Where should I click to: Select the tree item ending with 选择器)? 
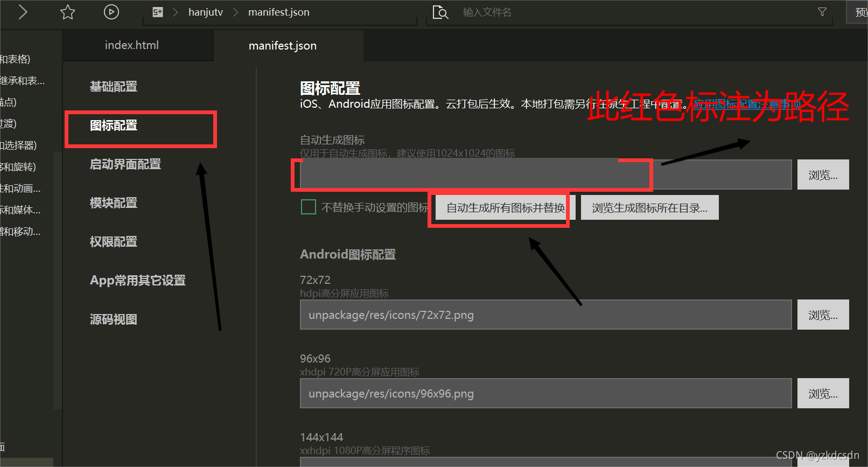[18, 145]
